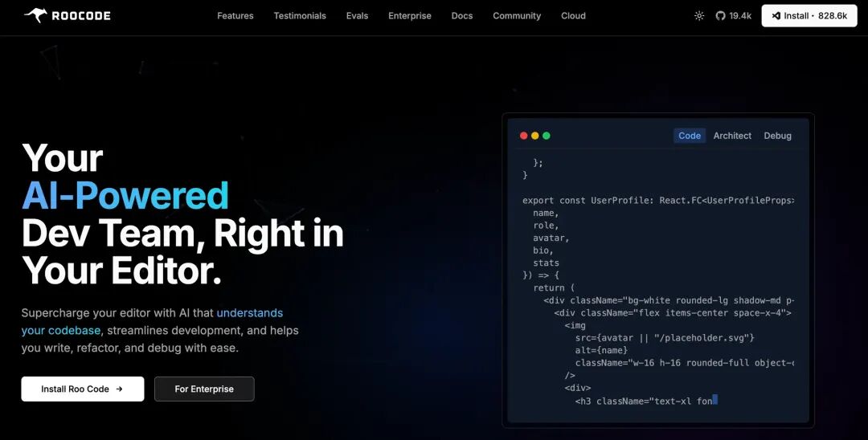Visit the Enterprise nav link
The width and height of the screenshot is (868, 440).
pos(410,16)
